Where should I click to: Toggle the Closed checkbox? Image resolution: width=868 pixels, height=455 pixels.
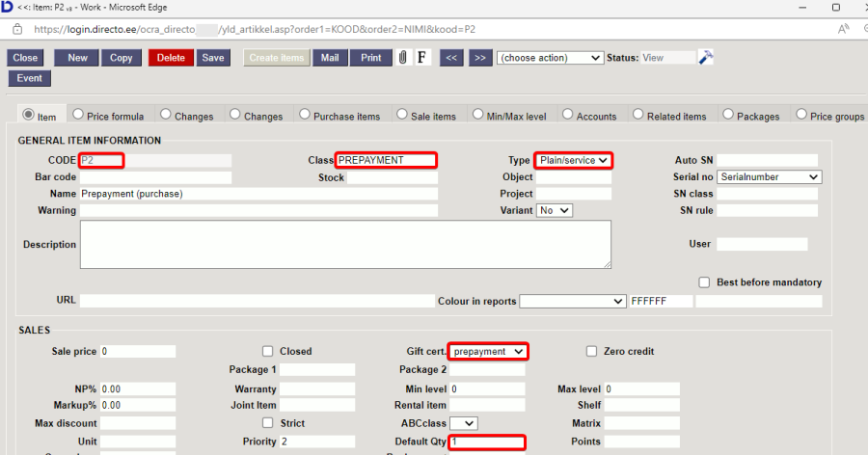click(267, 351)
